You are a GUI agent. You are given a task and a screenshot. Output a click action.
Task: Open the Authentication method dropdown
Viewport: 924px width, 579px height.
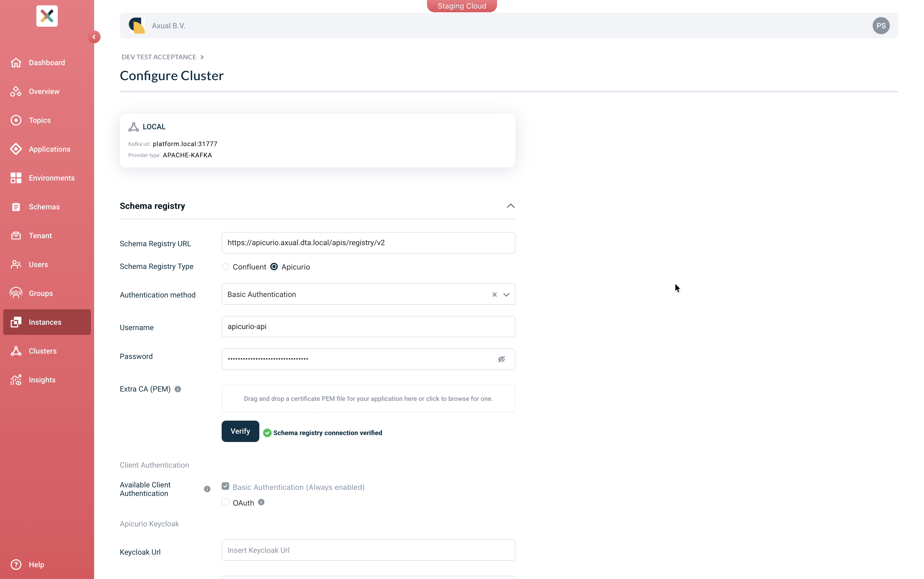coord(506,295)
